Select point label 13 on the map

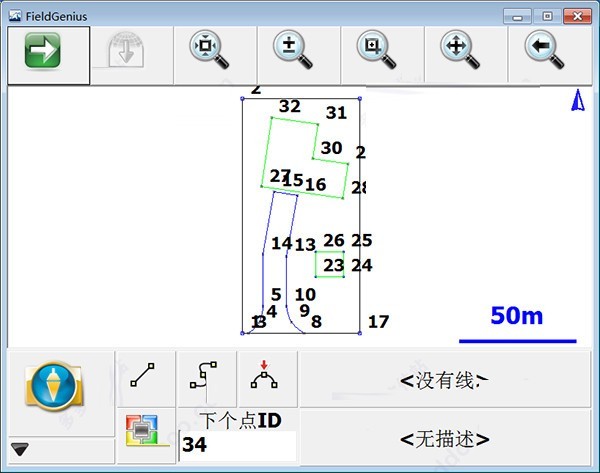pos(305,245)
